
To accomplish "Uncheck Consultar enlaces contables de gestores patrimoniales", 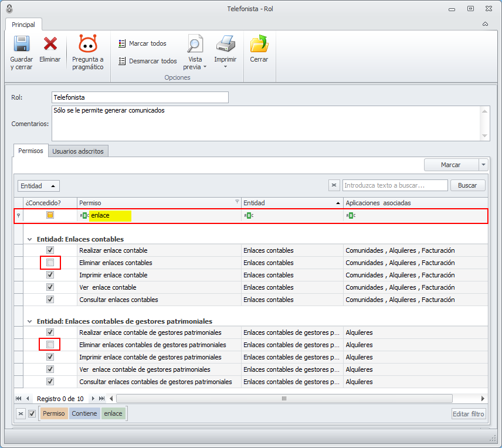I will click(x=50, y=381).
